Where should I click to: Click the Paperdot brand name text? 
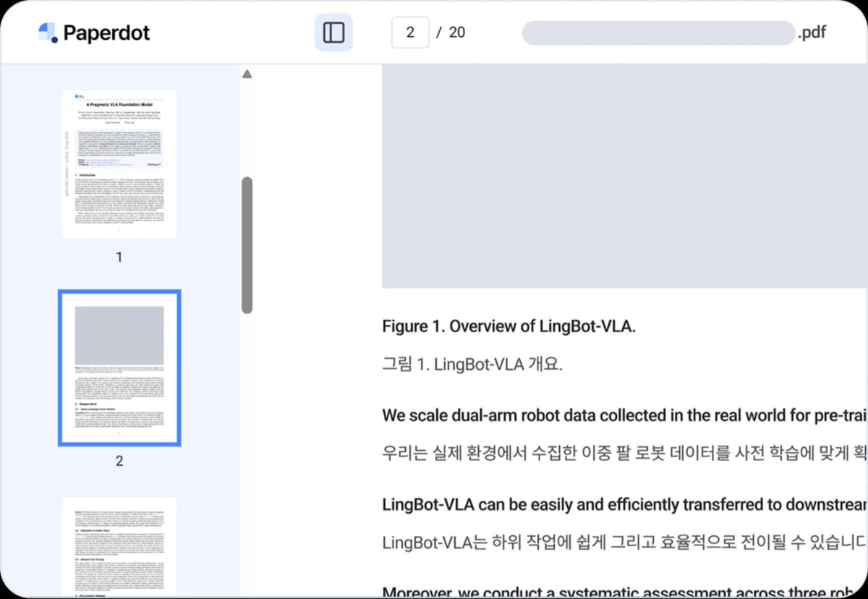pyautogui.click(x=106, y=33)
